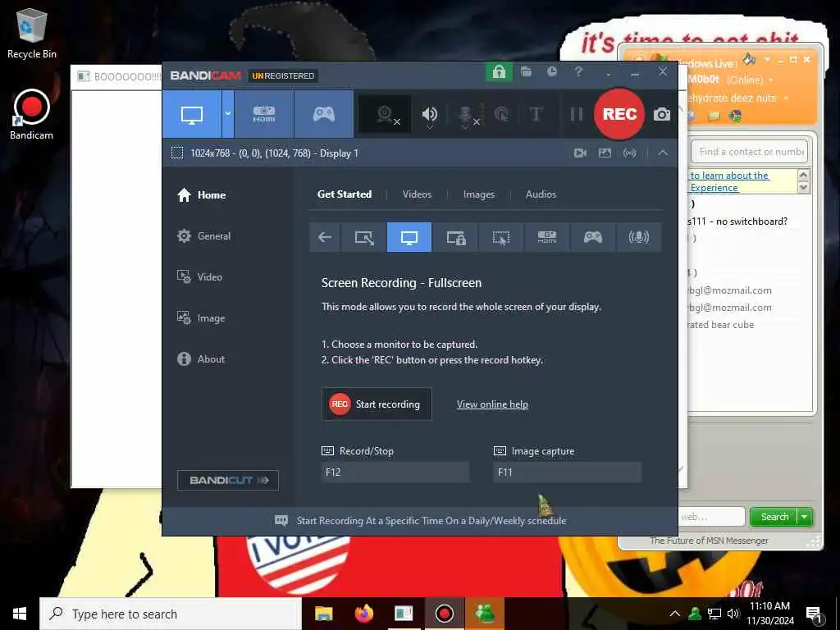Select the Screen Recording mode button
This screenshot has width=840, height=630.
point(192,114)
